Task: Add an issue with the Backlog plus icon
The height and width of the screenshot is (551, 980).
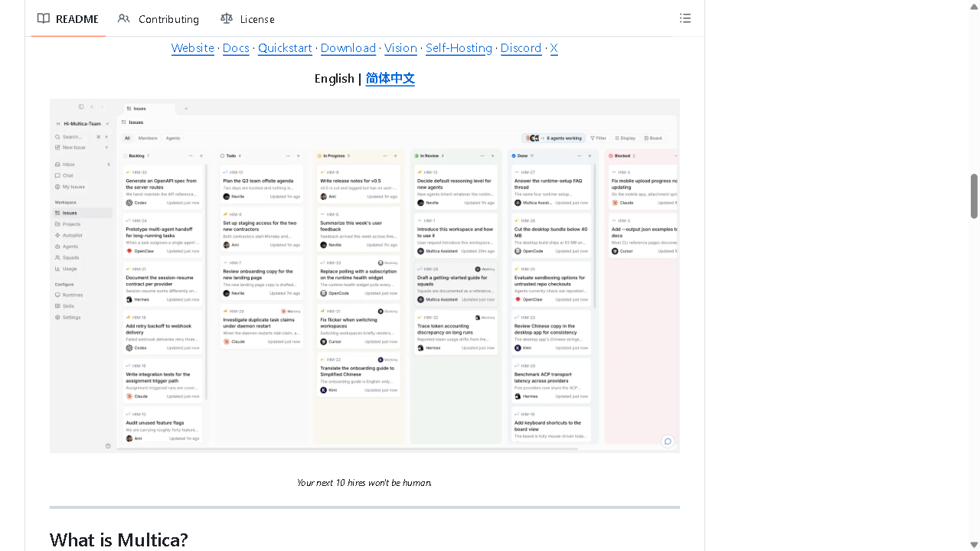Action: (x=201, y=156)
